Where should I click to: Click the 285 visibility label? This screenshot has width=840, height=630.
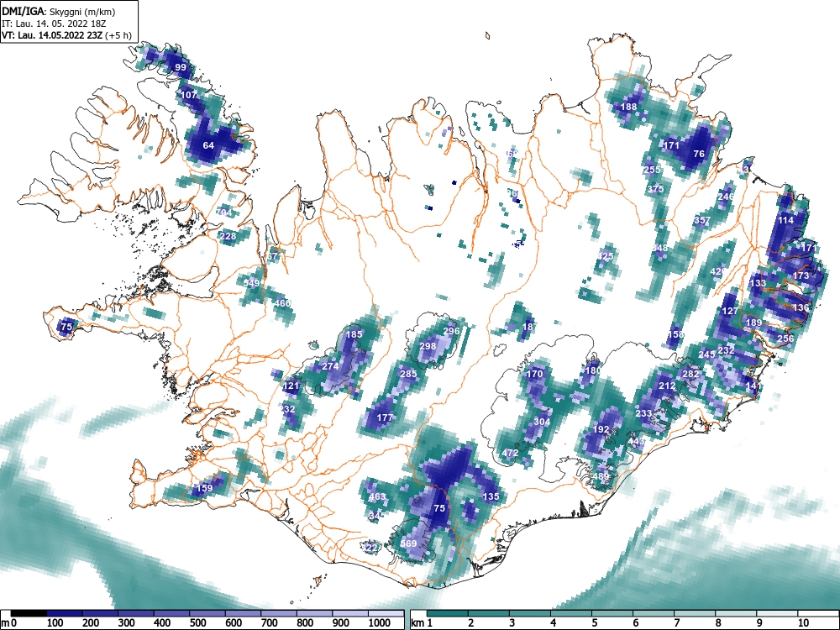click(x=409, y=374)
